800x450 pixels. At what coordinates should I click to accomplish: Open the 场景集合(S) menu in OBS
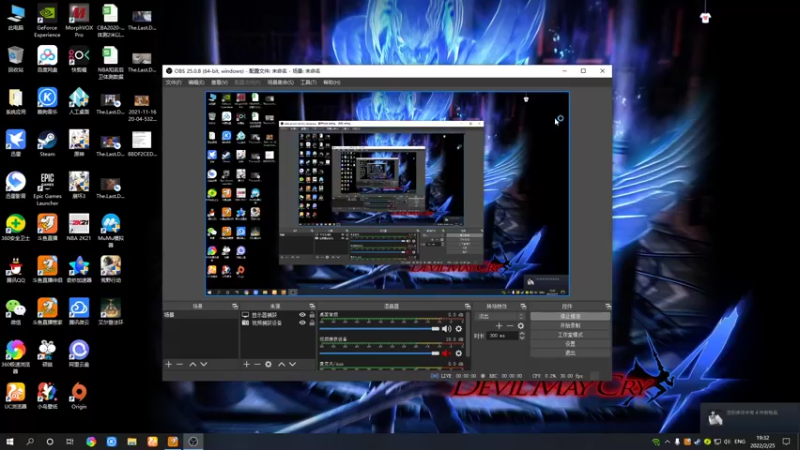[281, 82]
